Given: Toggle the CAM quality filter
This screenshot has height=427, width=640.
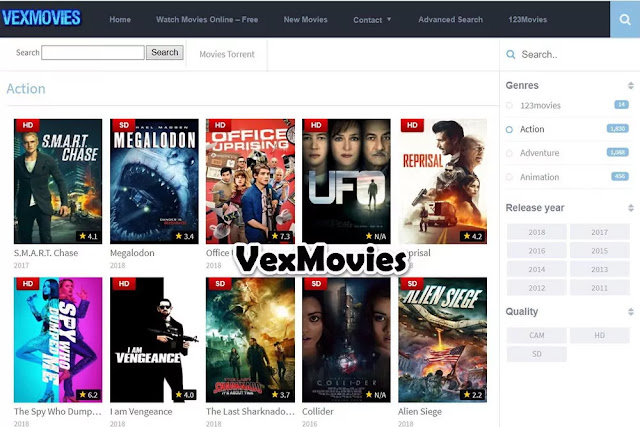Looking at the screenshot, I should 536,335.
